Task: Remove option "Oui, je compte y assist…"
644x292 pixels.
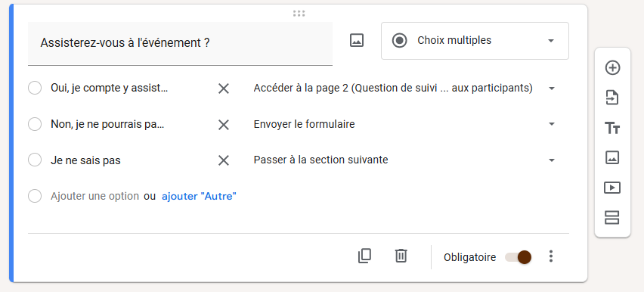Action: coord(224,89)
